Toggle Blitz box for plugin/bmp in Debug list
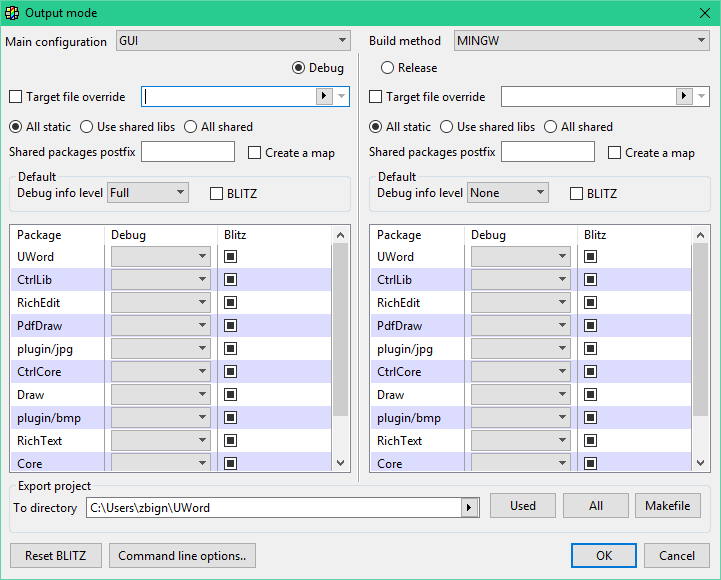Screen dimensions: 721x580 (x=231, y=418)
